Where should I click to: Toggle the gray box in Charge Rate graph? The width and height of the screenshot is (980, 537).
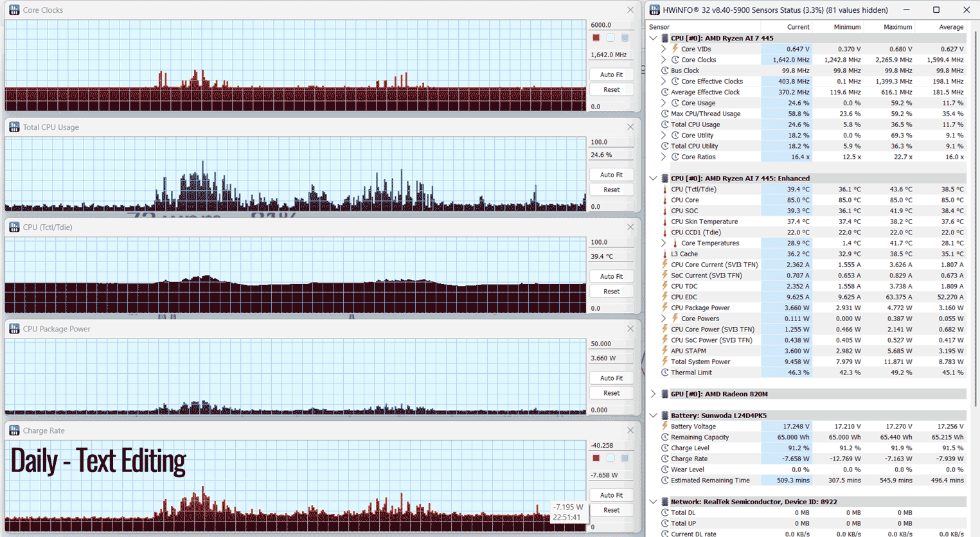point(625,458)
